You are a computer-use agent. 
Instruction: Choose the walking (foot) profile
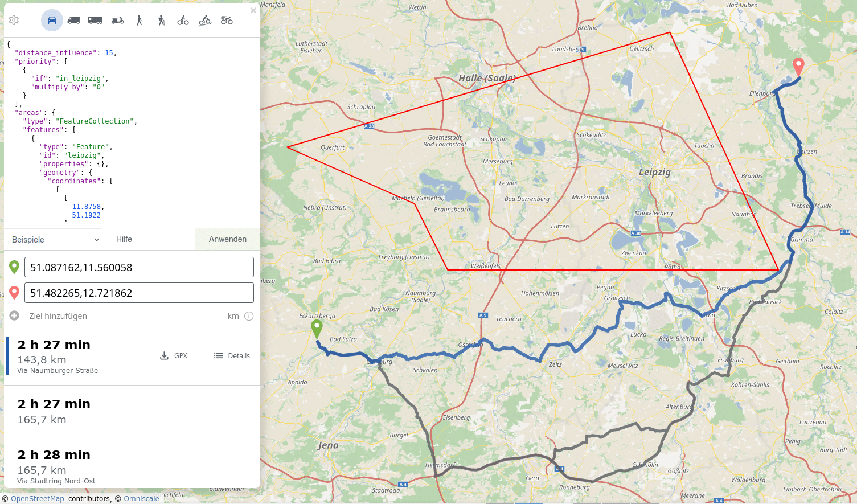click(140, 21)
